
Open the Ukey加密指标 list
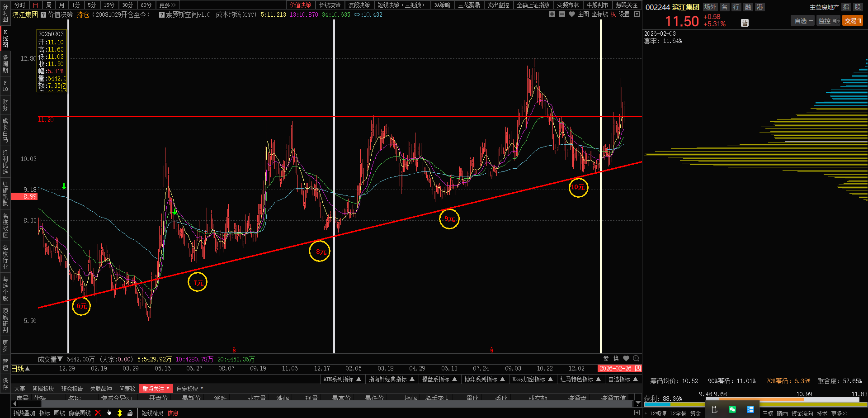click(x=533, y=379)
